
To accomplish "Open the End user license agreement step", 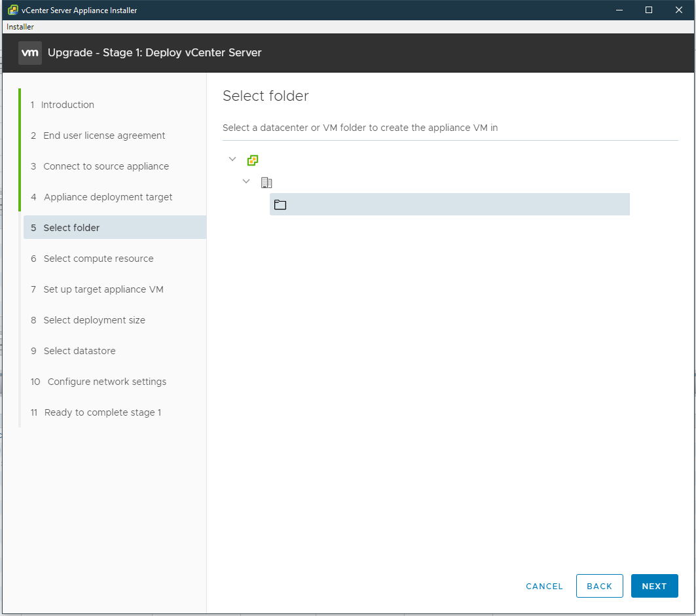I will click(104, 136).
